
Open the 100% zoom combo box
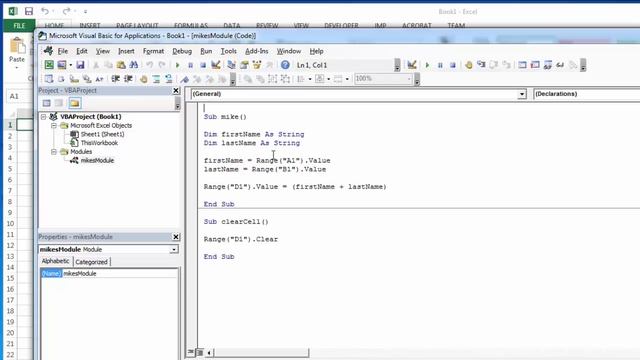coord(383,78)
